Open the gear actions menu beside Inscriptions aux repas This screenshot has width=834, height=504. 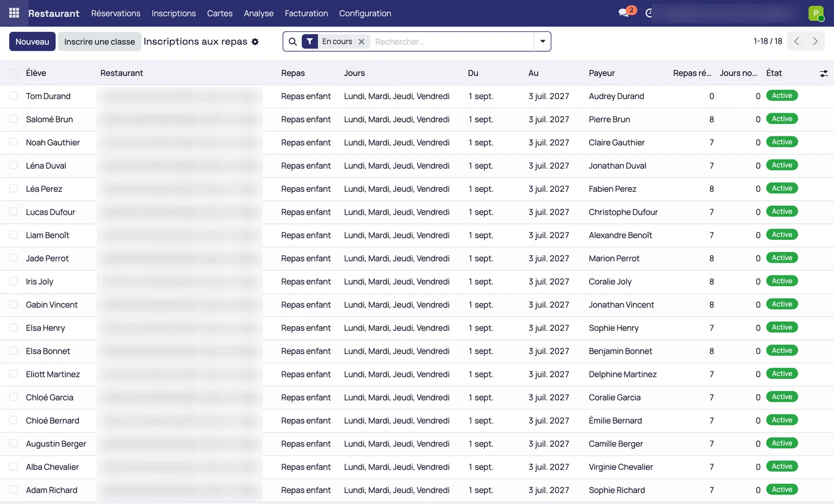(255, 42)
